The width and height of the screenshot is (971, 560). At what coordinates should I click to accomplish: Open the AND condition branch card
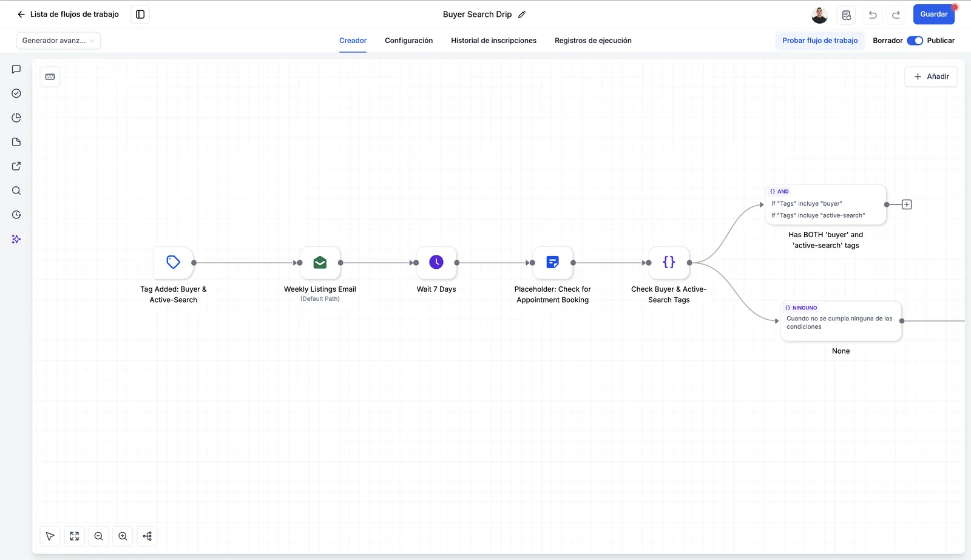tap(826, 204)
